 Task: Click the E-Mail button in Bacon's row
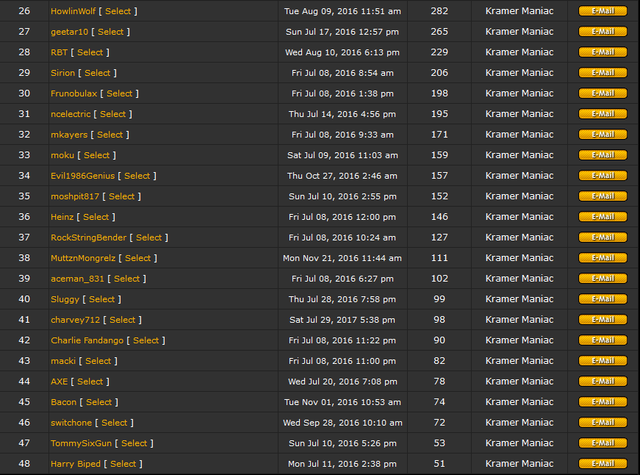tap(603, 402)
